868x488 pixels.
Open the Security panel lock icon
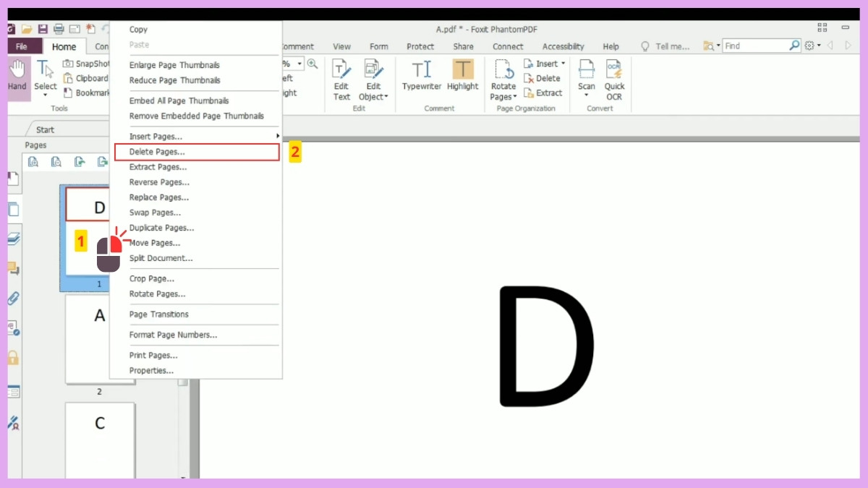coord(13,358)
